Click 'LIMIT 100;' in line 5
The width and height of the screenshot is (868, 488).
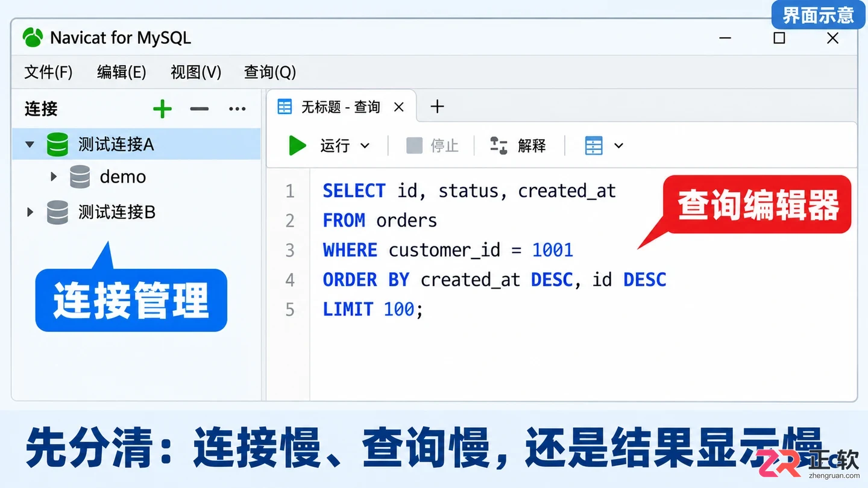(x=373, y=310)
